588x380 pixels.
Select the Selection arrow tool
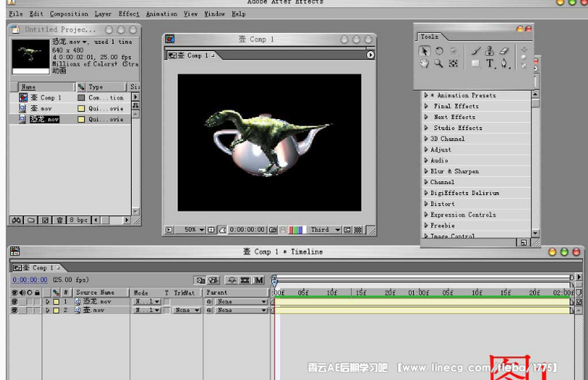pyautogui.click(x=424, y=51)
